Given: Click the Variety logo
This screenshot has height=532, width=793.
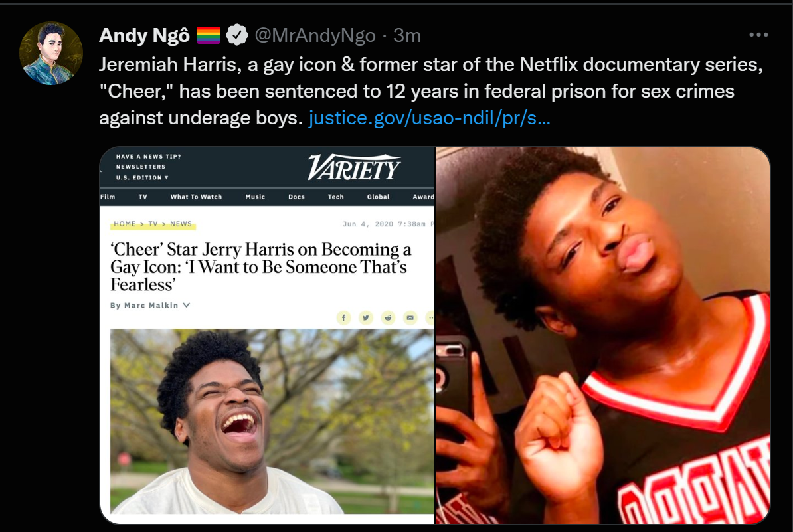Looking at the screenshot, I should (x=354, y=167).
